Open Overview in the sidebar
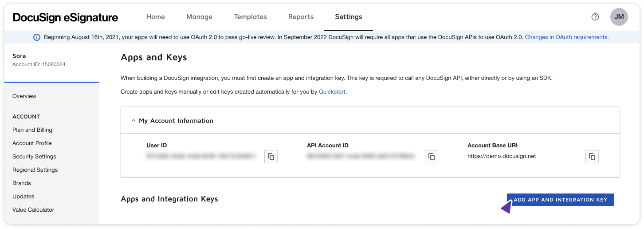This screenshot has width=644, height=229. click(24, 96)
